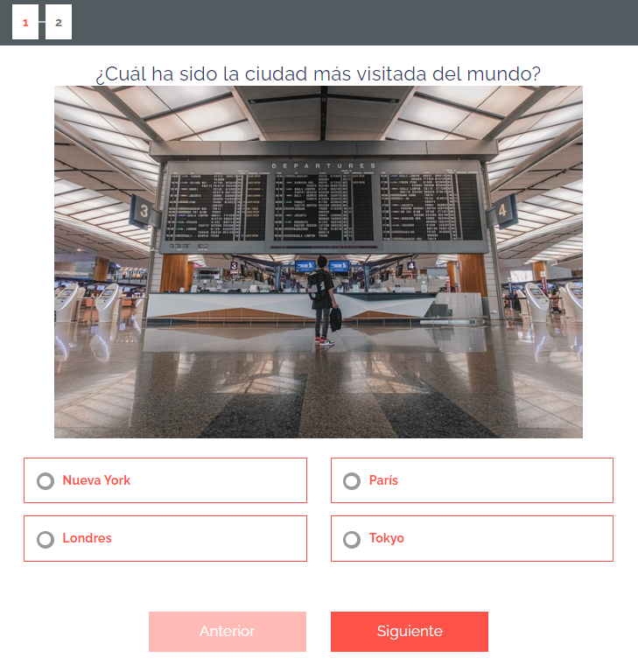Go to question step 1

[x=25, y=22]
